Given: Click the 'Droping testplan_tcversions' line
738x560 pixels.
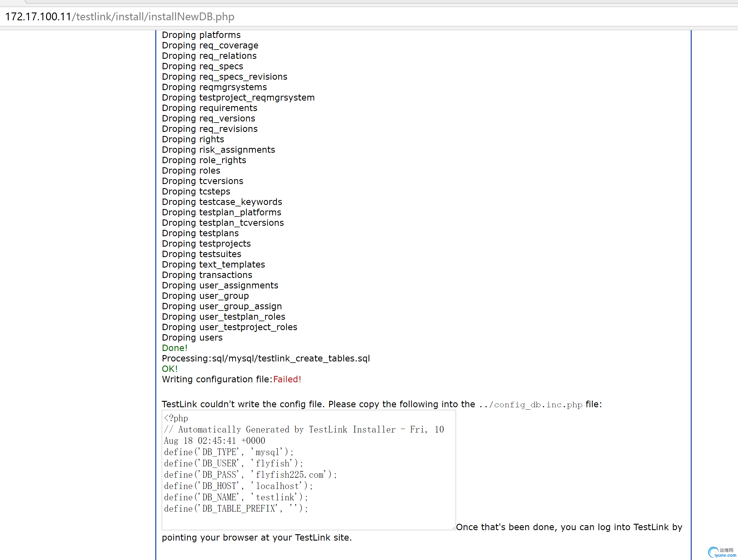Looking at the screenshot, I should [223, 223].
